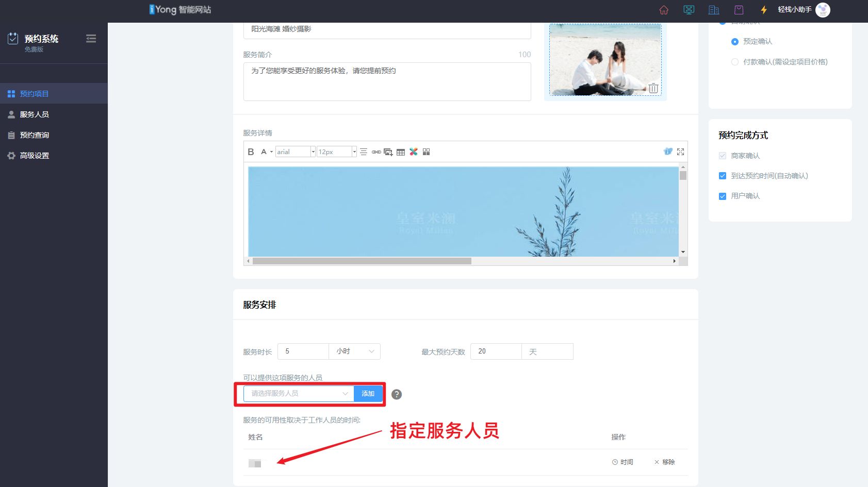Click the 添加 button
Viewport: 868px width, 487px height.
[368, 393]
